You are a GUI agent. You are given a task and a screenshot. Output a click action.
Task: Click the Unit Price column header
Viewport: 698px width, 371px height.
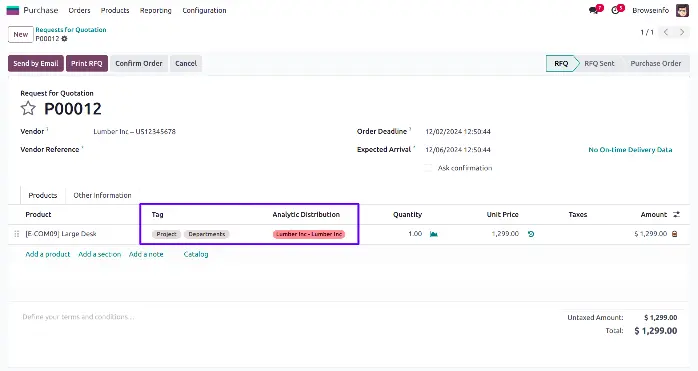click(x=503, y=214)
